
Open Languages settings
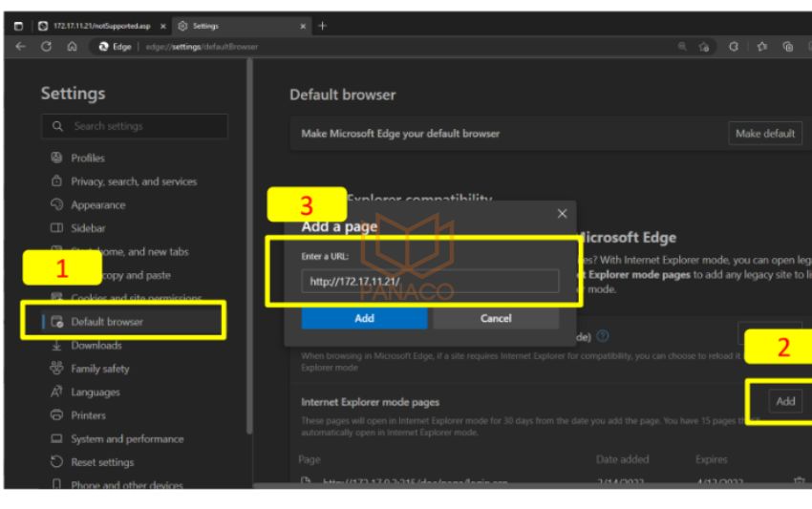pos(96,392)
